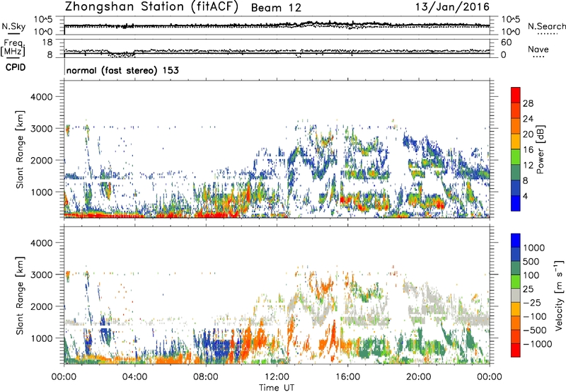Screen dimensions: 566x392
Task: Click the '28' power colorbar tick
Action: coord(528,103)
